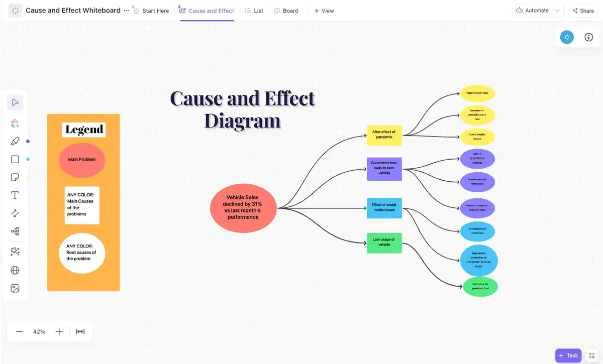Create a new Task
The image size is (603, 364).
tap(568, 355)
